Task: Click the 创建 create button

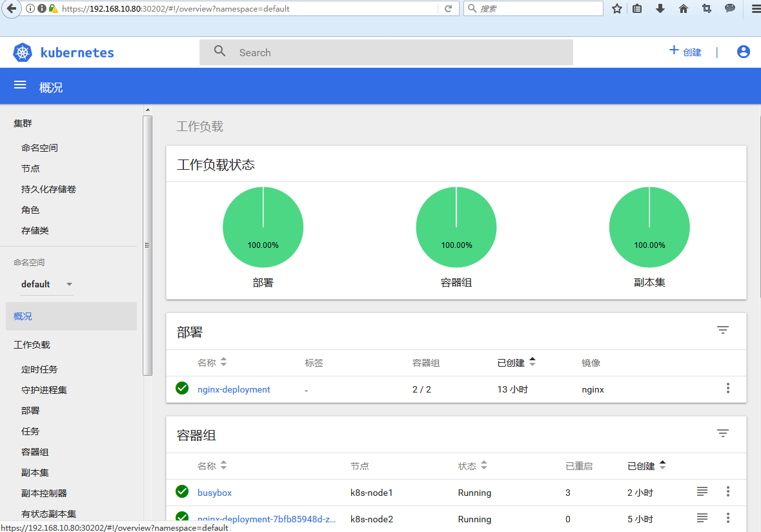Action: (x=685, y=52)
